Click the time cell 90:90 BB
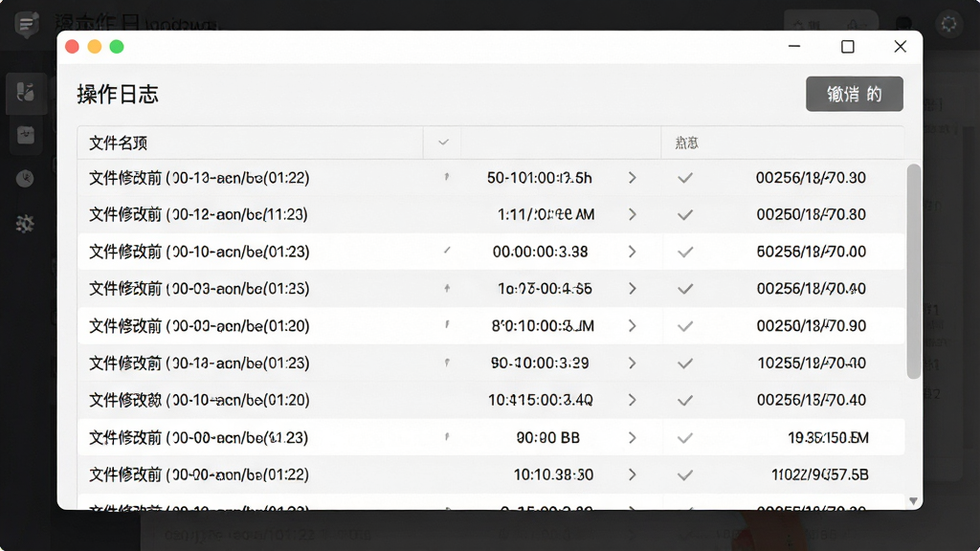This screenshot has height=551, width=980. coord(548,438)
